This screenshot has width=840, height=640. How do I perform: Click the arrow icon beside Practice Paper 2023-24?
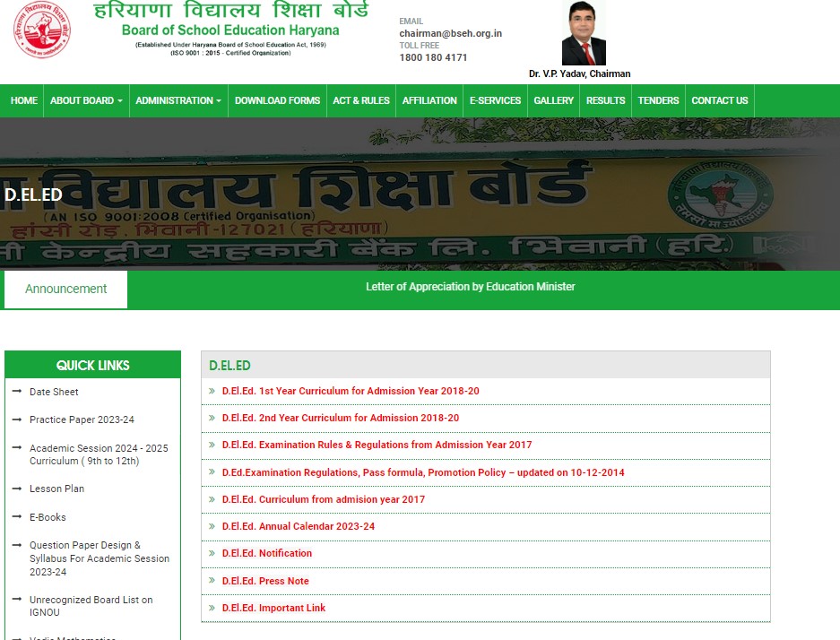coord(17,419)
